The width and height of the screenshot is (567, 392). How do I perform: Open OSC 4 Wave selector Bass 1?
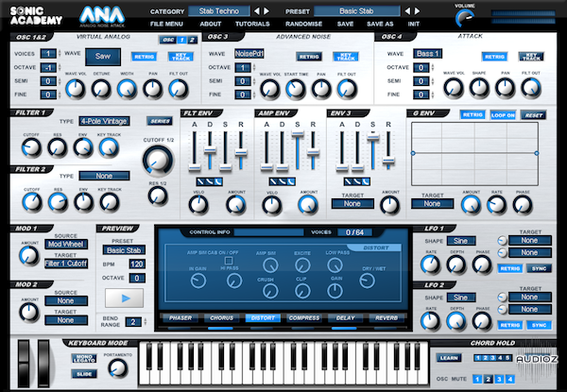427,54
